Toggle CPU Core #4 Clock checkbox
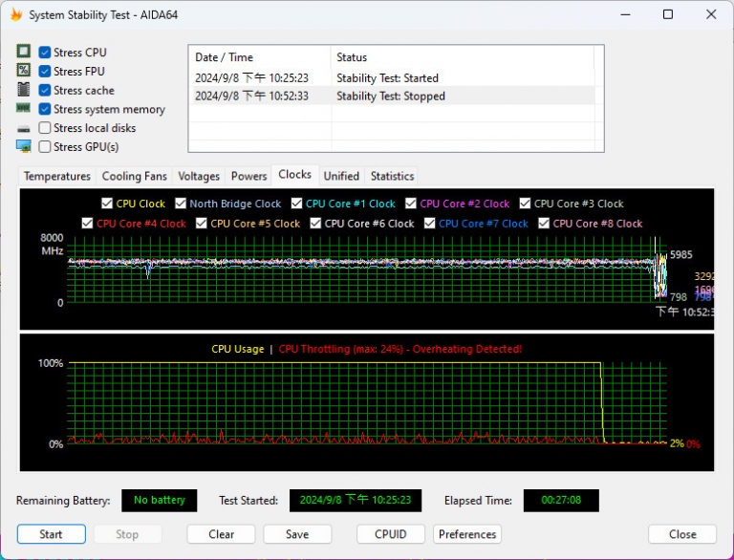The height and width of the screenshot is (560, 734). click(x=87, y=224)
